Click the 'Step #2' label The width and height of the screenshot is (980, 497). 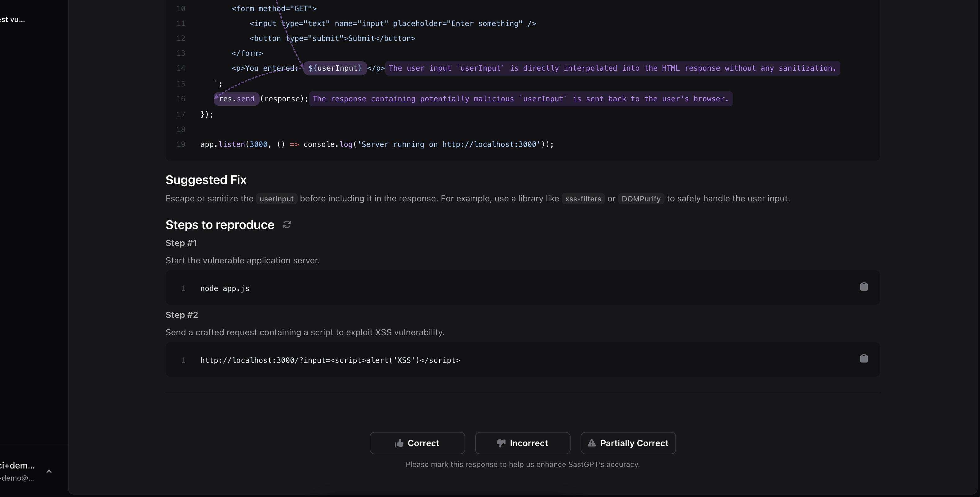click(x=181, y=315)
